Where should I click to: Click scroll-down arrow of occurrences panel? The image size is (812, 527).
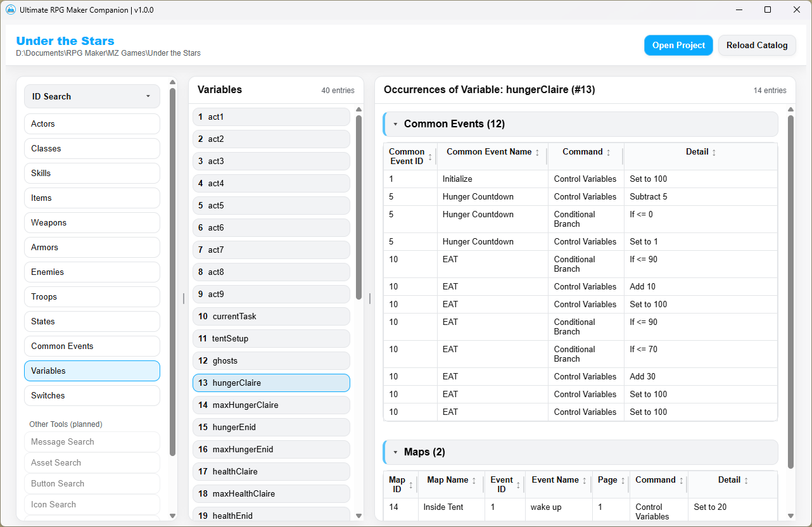point(790,516)
